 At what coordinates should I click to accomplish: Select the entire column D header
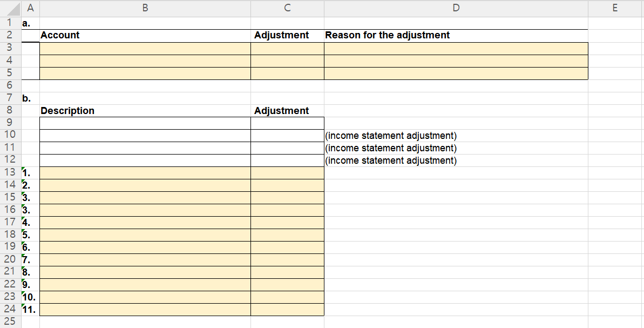[456, 8]
